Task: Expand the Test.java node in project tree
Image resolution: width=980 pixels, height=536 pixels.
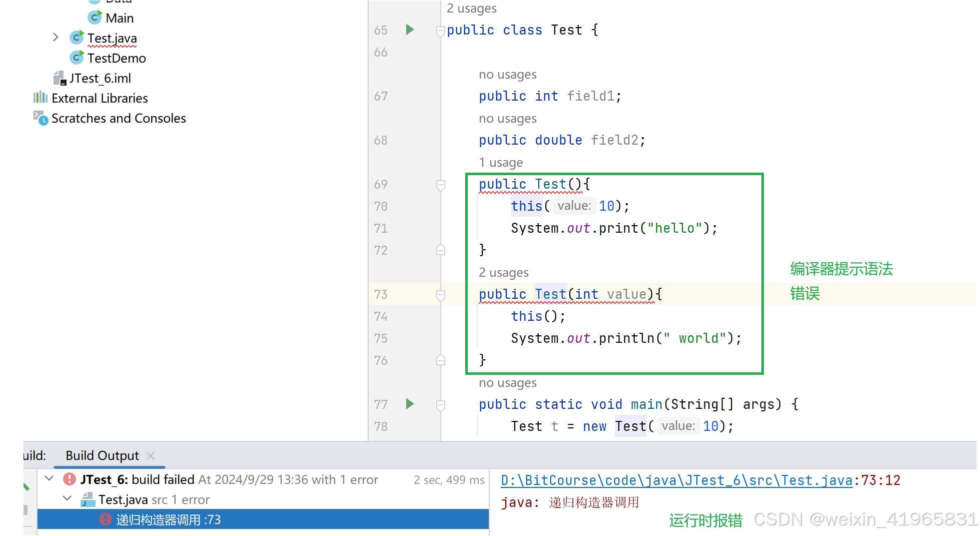Action: coord(56,38)
